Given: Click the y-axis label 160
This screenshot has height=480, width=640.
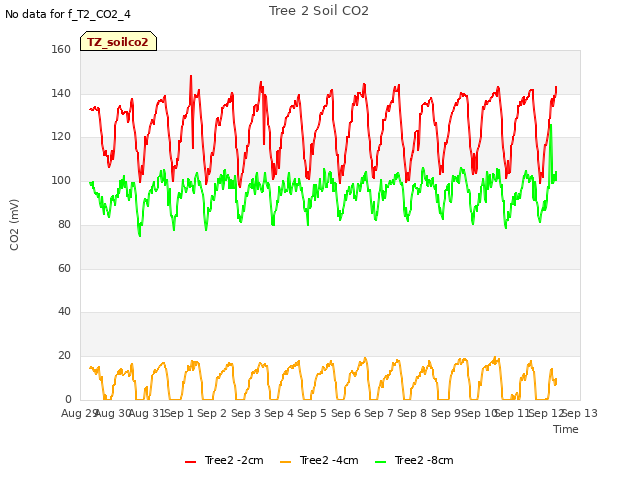Looking at the screenshot, I should [61, 49].
